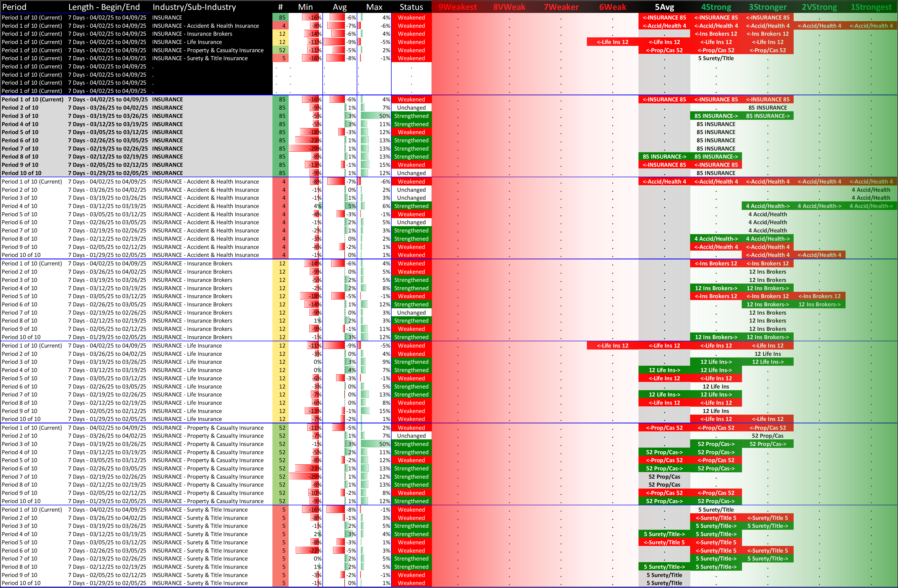Click Period 2 of 10 INSURANCE Unchanged status
Image resolution: width=898 pixels, height=588 pixels.
[x=411, y=107]
